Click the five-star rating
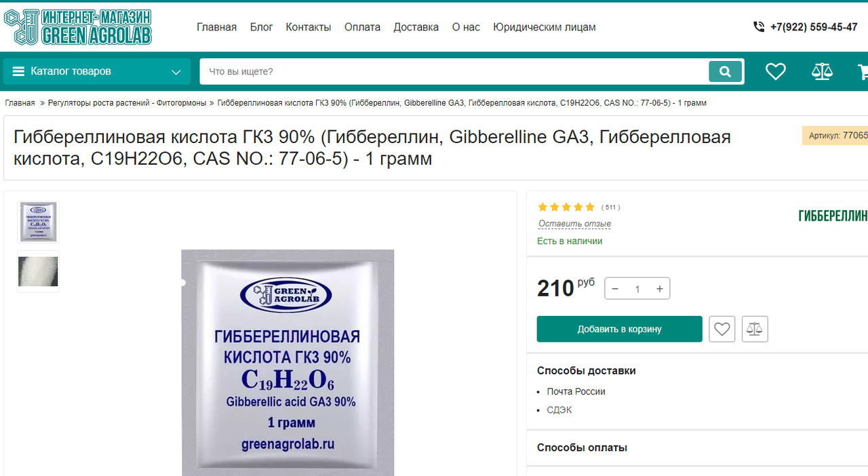868x476 pixels. (x=566, y=207)
